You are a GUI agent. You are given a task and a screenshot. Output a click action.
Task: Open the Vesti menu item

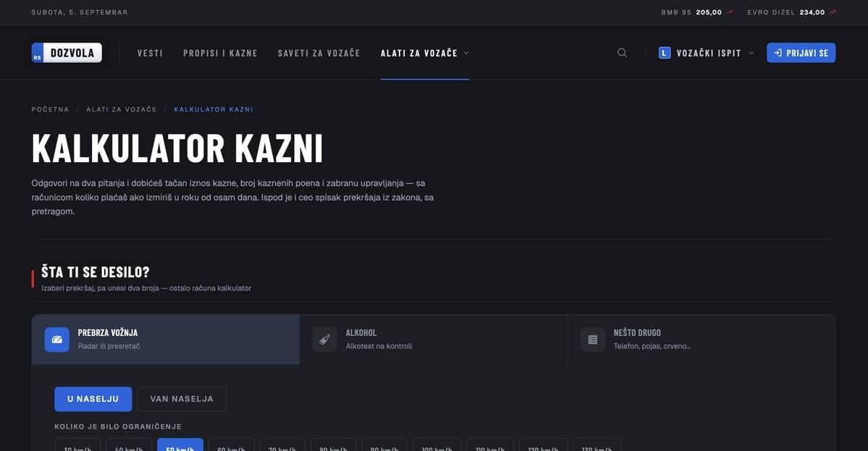(x=150, y=53)
